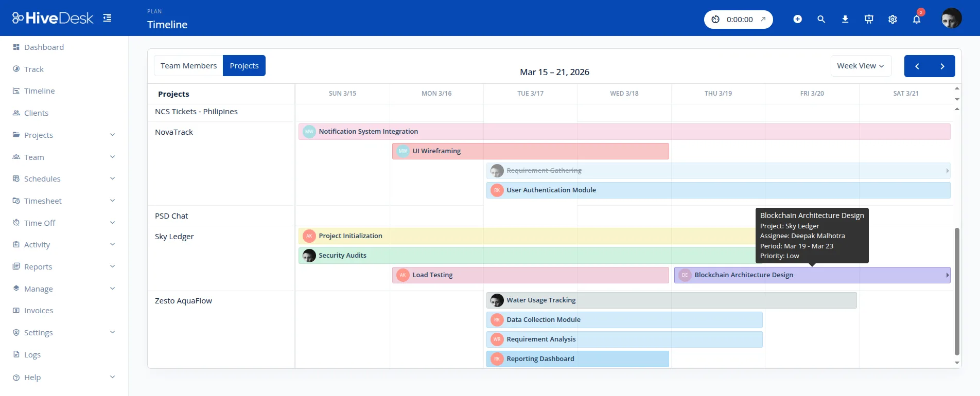Open the Load Testing task bar
980x396 pixels.
point(531,275)
